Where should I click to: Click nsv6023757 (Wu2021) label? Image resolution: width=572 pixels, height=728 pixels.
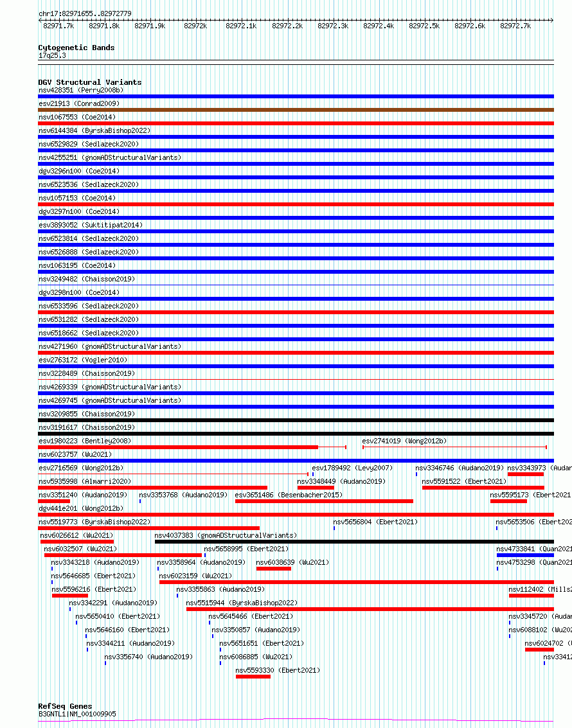click(75, 454)
